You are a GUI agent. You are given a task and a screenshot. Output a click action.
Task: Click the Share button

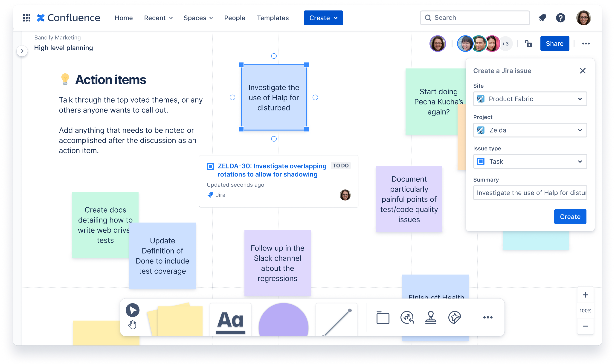(555, 44)
